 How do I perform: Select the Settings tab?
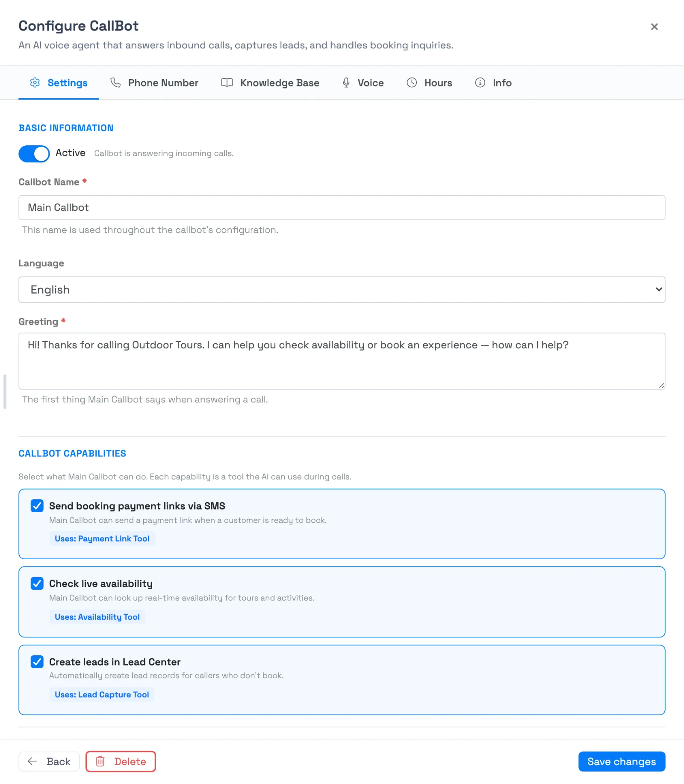pos(59,83)
